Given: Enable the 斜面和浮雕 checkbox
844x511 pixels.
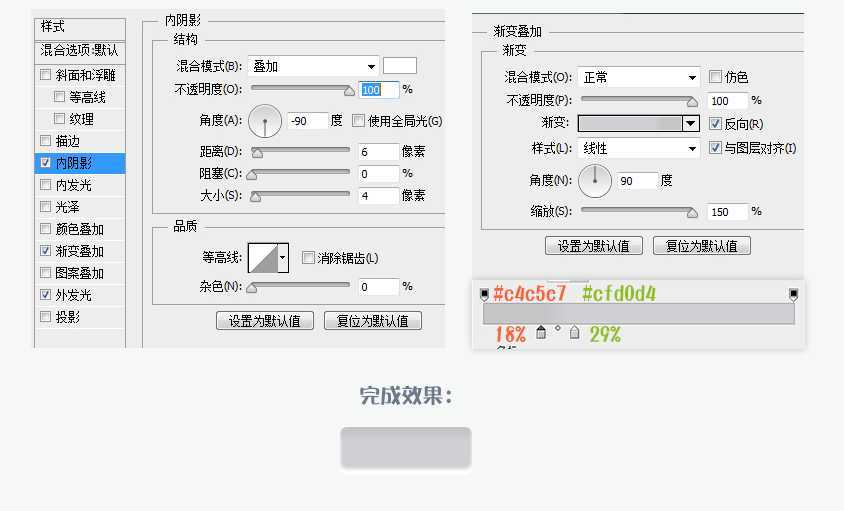Looking at the screenshot, I should pos(45,75).
